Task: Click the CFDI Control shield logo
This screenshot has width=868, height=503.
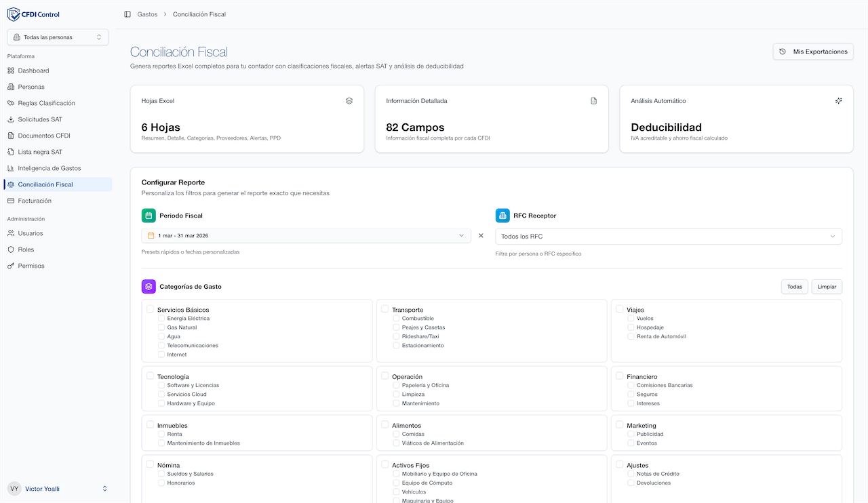Action: pyautogui.click(x=14, y=14)
